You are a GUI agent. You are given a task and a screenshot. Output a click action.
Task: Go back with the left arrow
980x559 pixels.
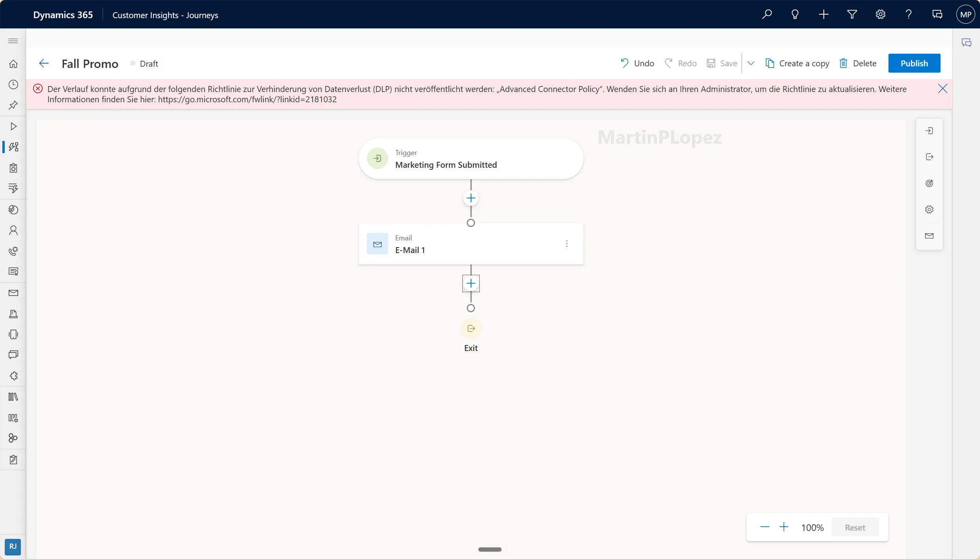tap(44, 63)
